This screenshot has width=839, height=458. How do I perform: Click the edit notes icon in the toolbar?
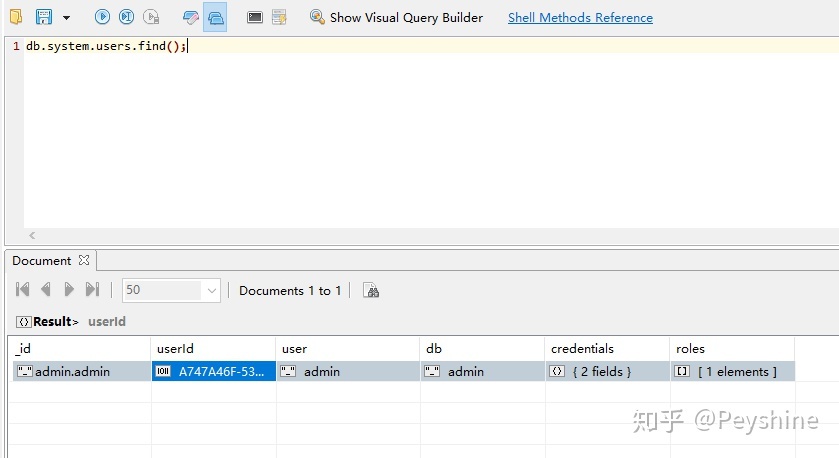pyautogui.click(x=279, y=17)
